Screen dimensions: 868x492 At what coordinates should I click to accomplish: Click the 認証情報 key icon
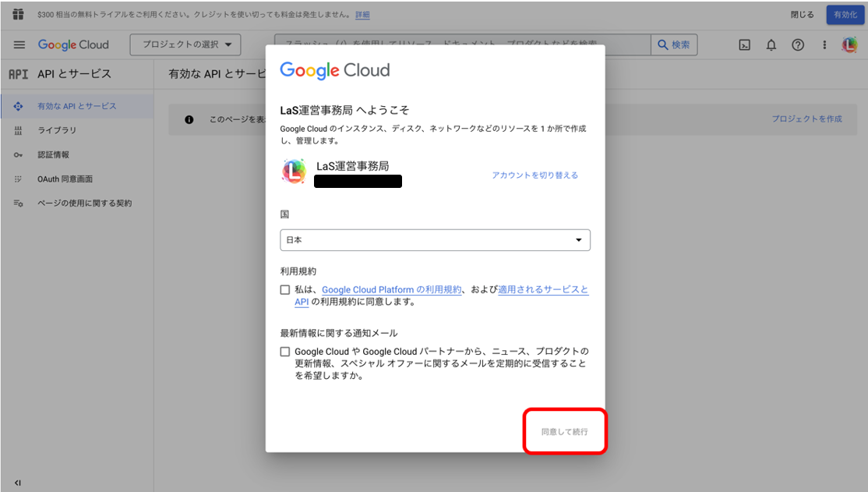pyautogui.click(x=18, y=154)
